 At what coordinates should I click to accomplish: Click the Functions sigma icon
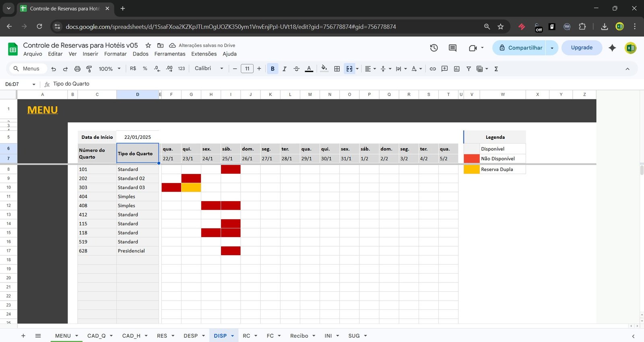click(x=496, y=69)
